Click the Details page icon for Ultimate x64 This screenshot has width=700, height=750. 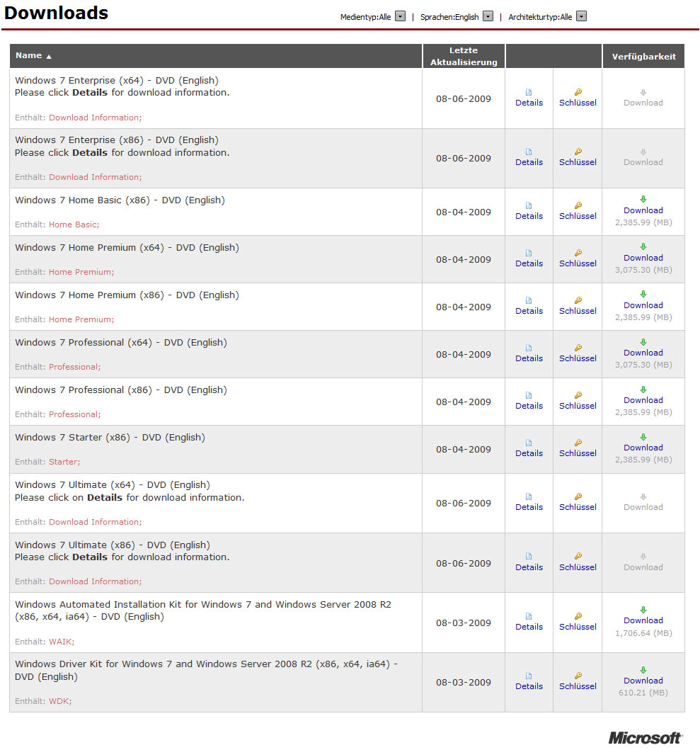click(x=529, y=496)
